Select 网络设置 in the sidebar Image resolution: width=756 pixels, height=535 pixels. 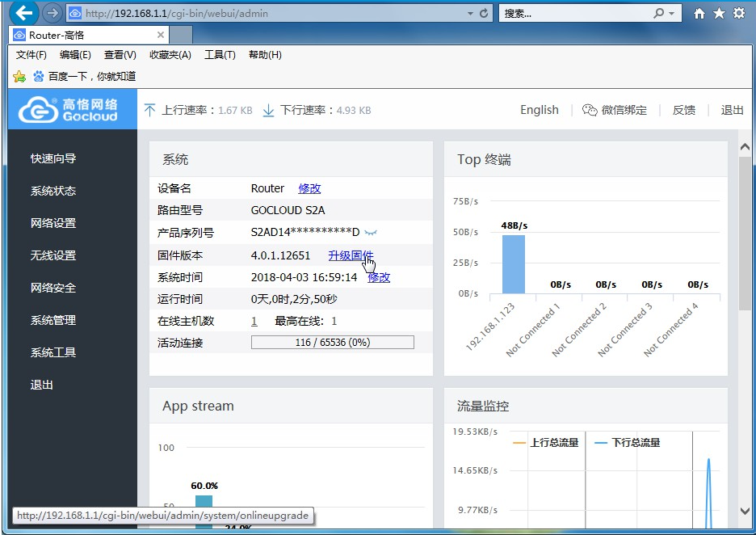pos(53,223)
